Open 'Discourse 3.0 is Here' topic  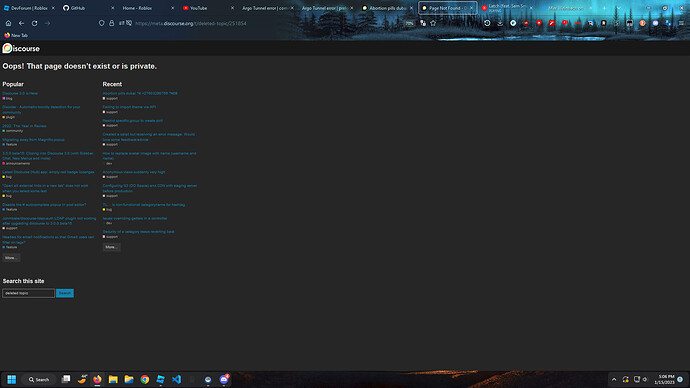coord(20,93)
